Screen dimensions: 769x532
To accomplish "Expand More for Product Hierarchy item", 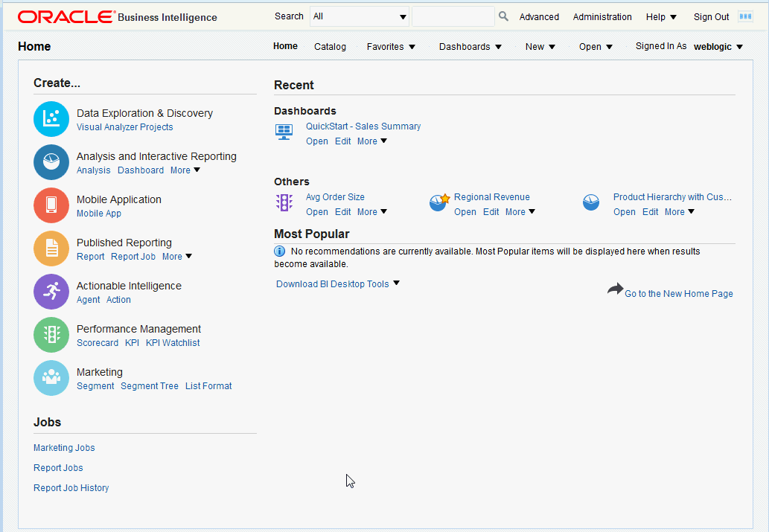I will click(x=680, y=212).
